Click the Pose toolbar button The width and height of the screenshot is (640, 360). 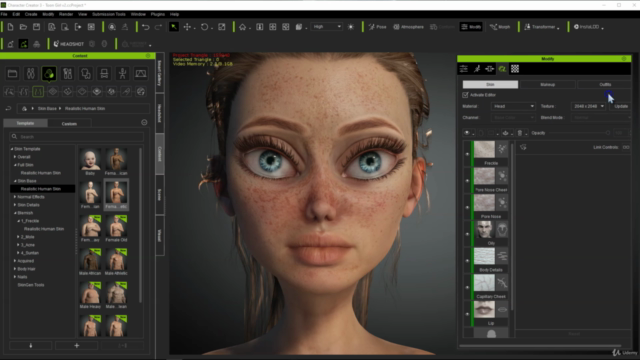377,27
